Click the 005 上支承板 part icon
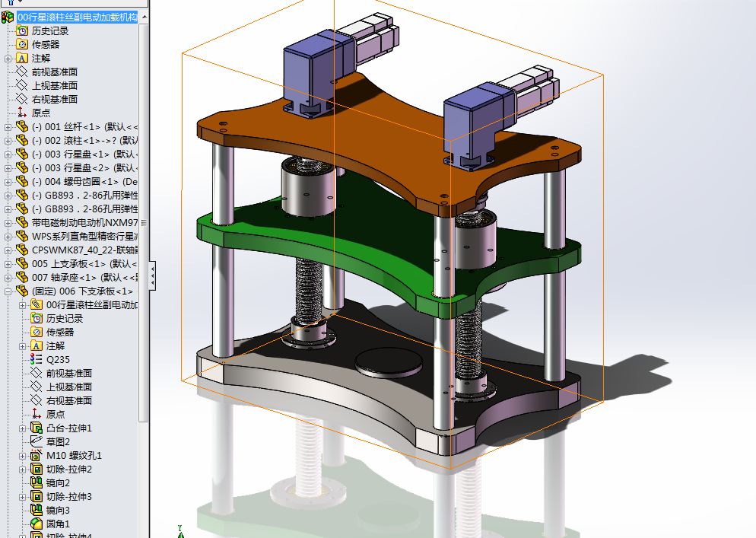756x538 pixels. coord(22,263)
